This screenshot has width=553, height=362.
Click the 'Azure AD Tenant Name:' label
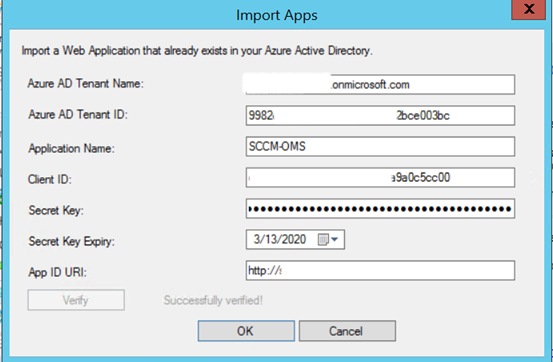pyautogui.click(x=86, y=84)
